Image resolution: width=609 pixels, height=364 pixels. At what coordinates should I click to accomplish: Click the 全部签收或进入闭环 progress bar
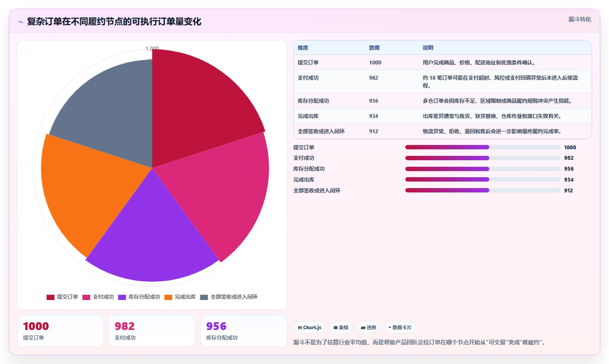point(483,190)
